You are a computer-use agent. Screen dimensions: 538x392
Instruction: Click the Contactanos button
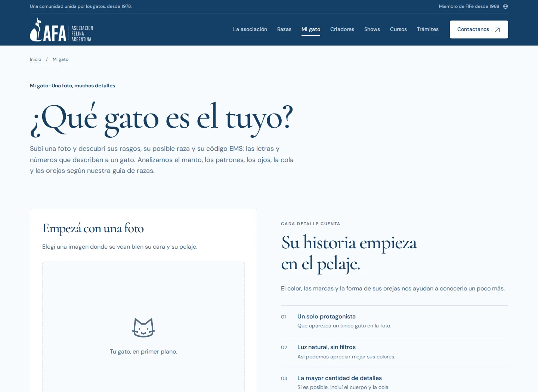pos(479,29)
